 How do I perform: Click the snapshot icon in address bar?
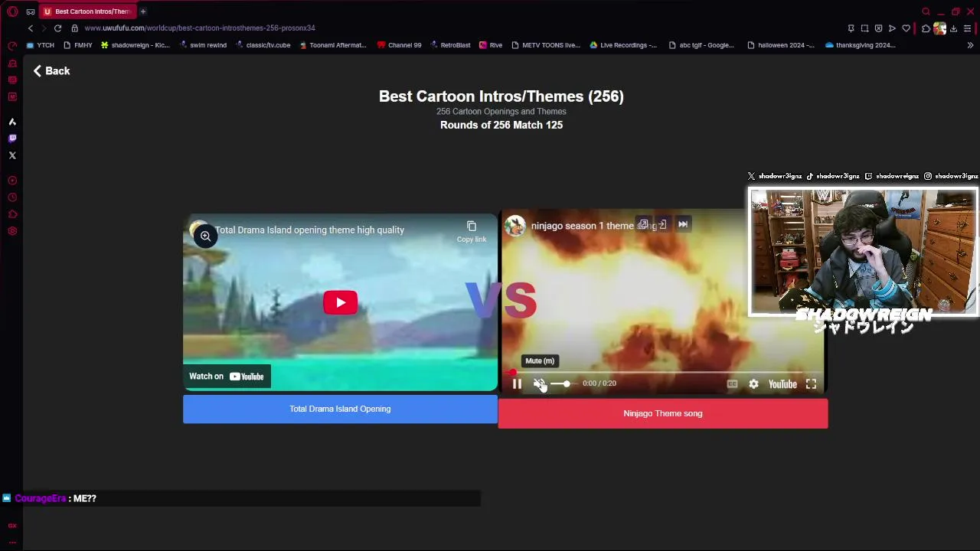(x=864, y=28)
